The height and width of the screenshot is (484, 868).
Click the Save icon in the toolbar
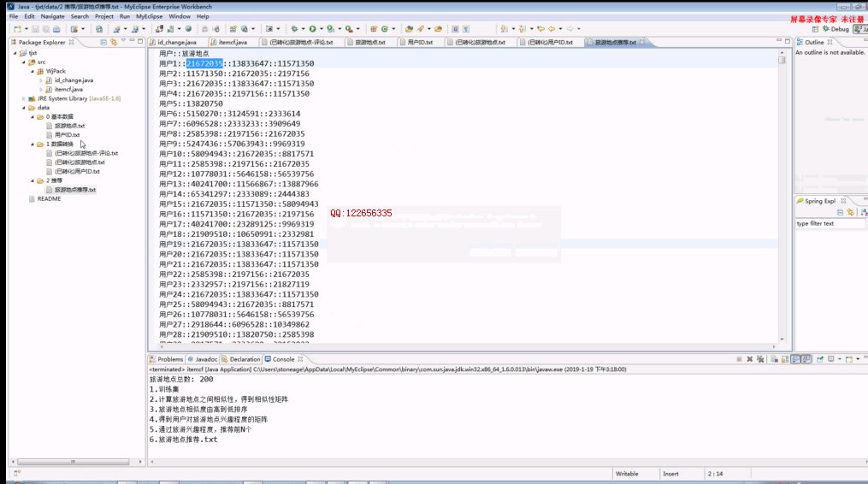[x=32, y=28]
